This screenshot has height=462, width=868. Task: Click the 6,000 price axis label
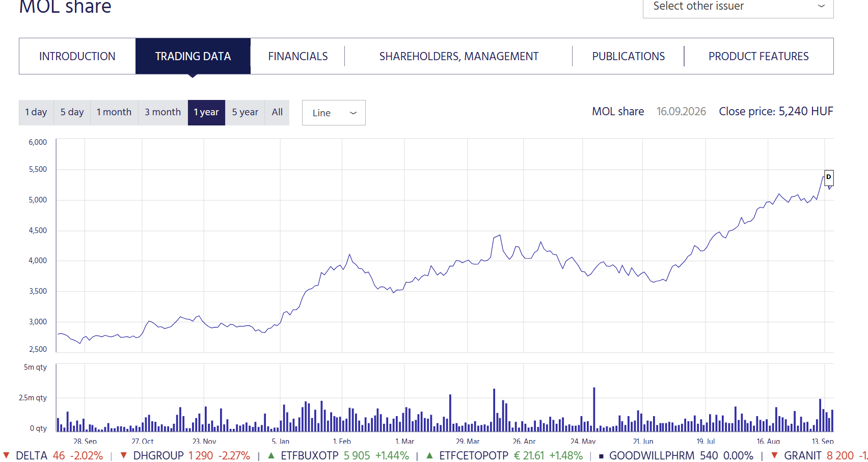tap(38, 142)
